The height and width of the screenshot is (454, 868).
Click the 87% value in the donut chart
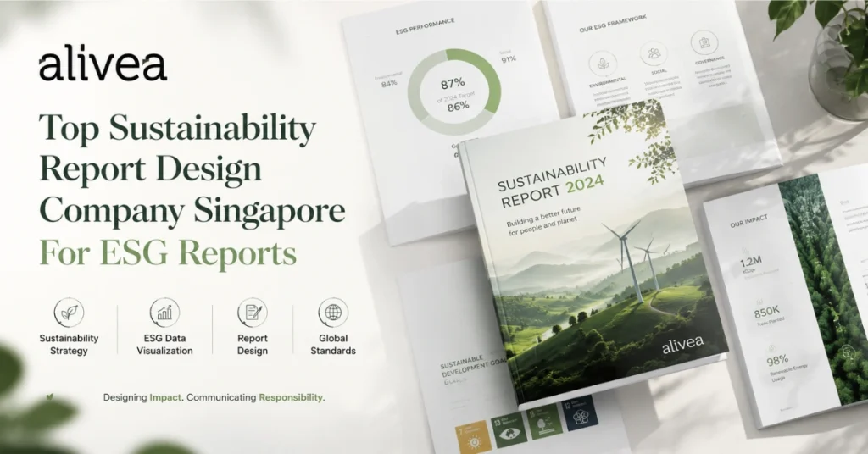(x=453, y=84)
